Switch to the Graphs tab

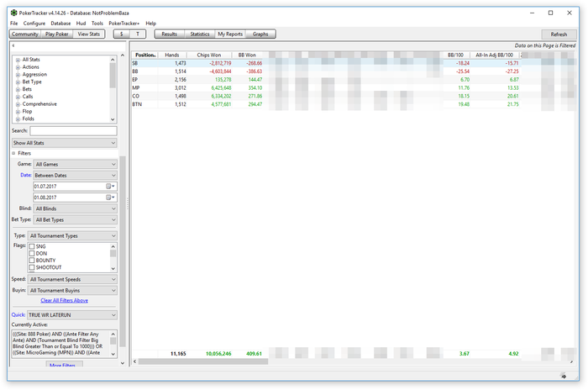(x=260, y=34)
